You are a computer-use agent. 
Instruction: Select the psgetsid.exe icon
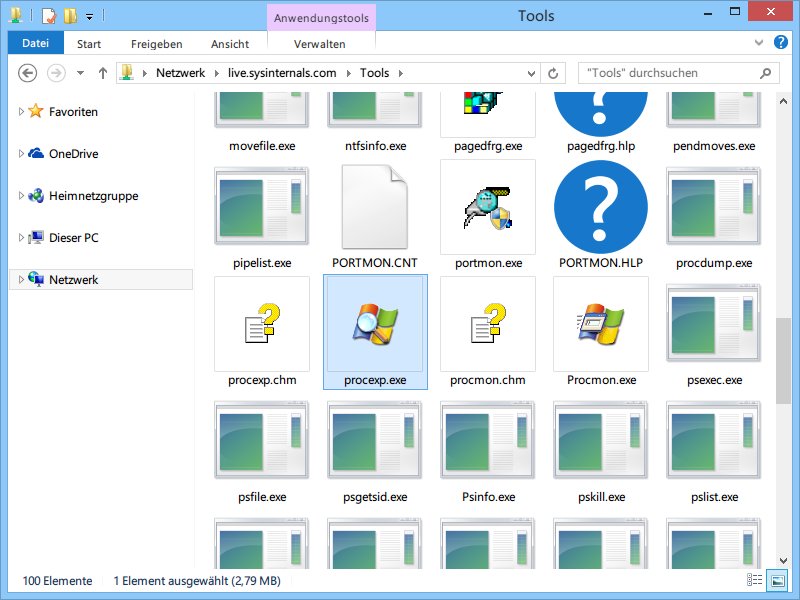tap(375, 440)
